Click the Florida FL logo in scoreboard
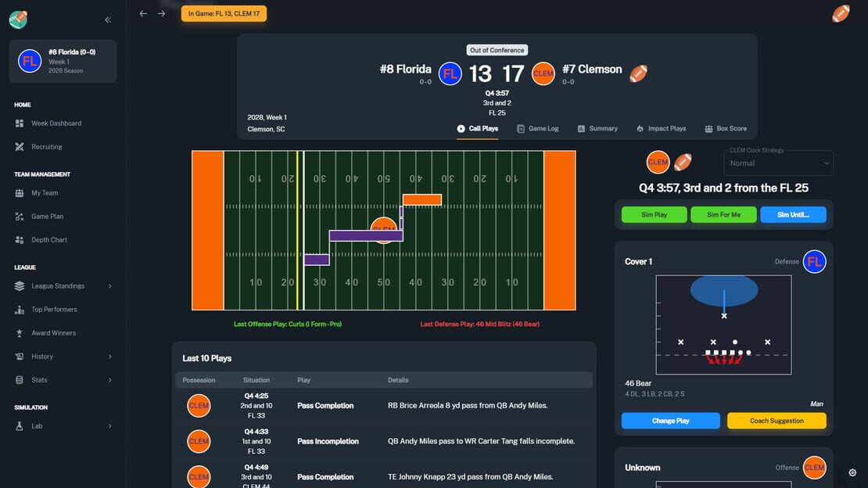The width and height of the screenshot is (868, 488). click(450, 74)
